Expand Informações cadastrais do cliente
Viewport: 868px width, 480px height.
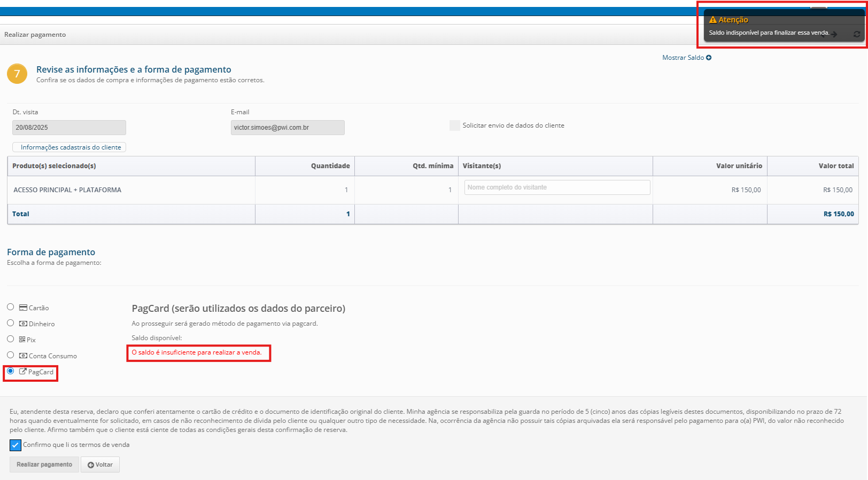coord(69,147)
